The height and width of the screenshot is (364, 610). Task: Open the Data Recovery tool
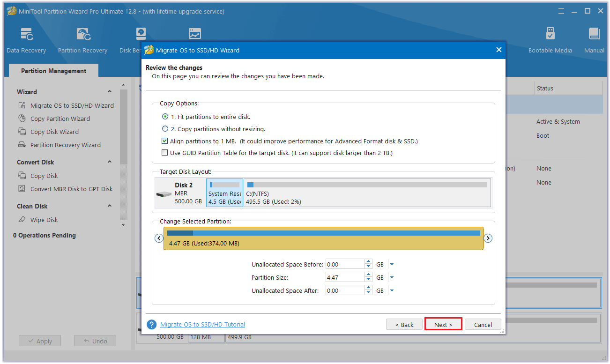click(x=26, y=40)
